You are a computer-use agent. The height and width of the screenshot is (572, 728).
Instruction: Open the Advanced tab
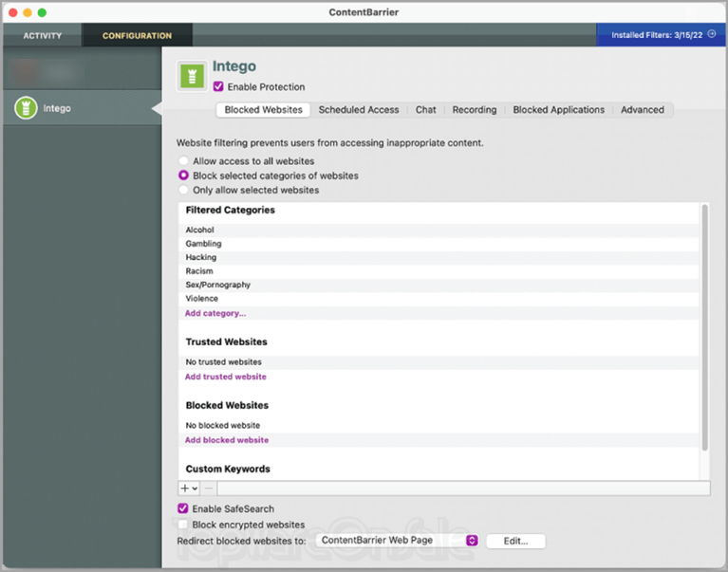pyautogui.click(x=643, y=110)
